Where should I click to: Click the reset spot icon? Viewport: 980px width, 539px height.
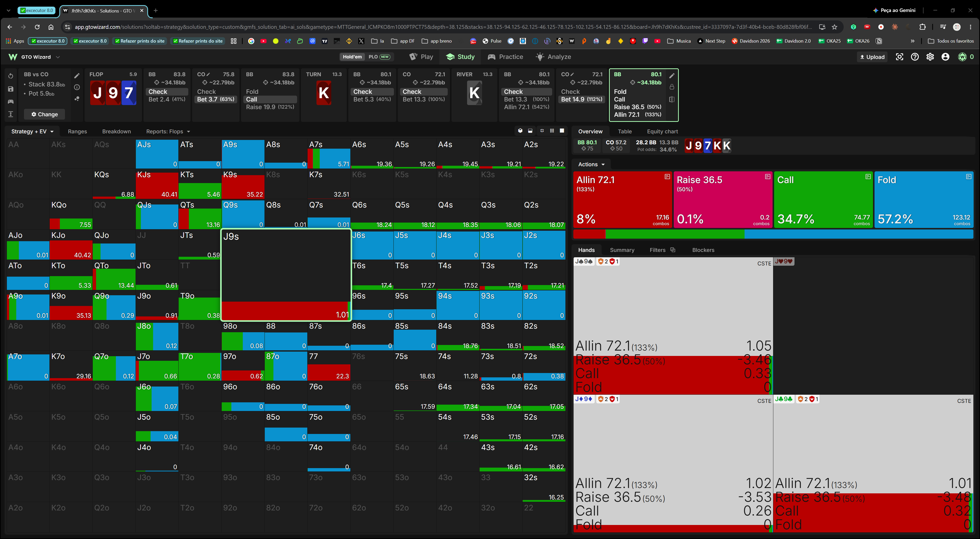pos(11,76)
